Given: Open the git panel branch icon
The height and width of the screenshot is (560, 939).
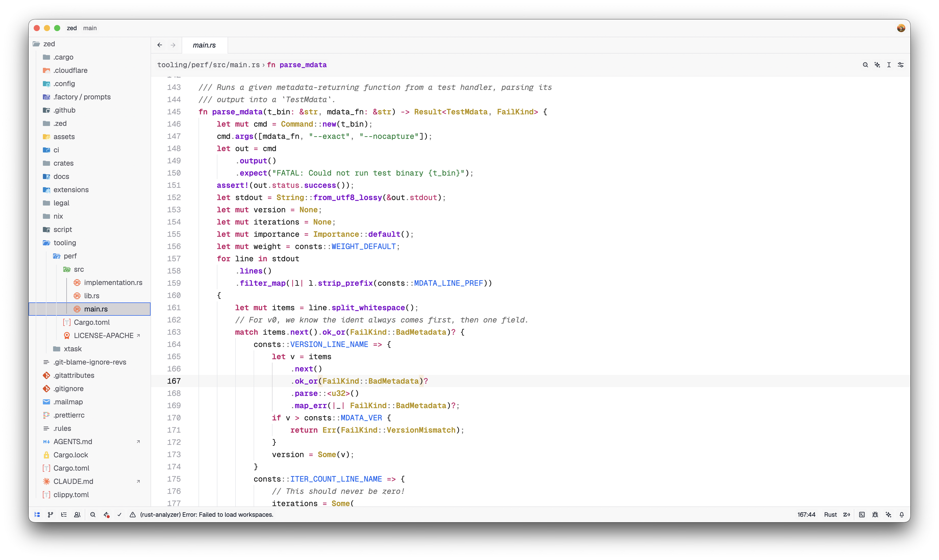Looking at the screenshot, I should pyautogui.click(x=50, y=514).
